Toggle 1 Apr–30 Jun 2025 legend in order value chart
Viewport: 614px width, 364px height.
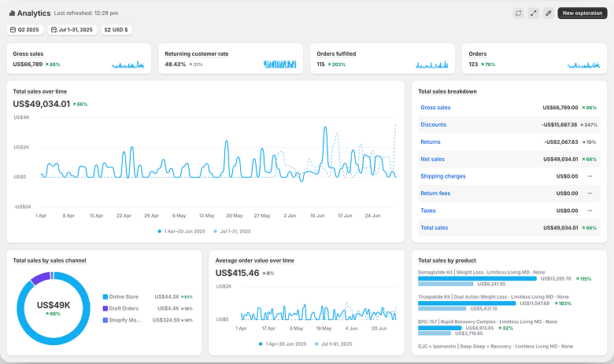(x=283, y=344)
